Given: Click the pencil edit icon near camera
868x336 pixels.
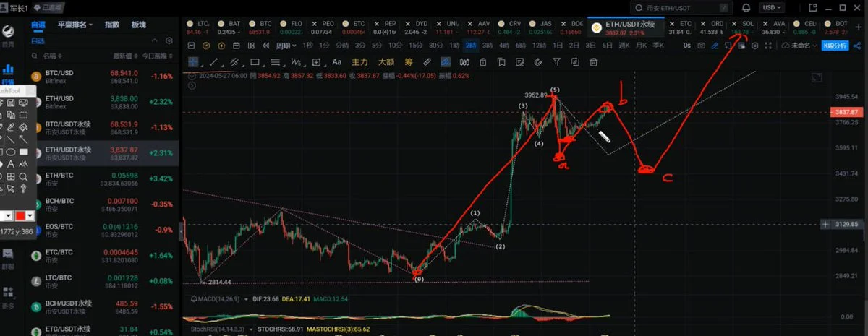Looking at the screenshot, I should 715,46.
